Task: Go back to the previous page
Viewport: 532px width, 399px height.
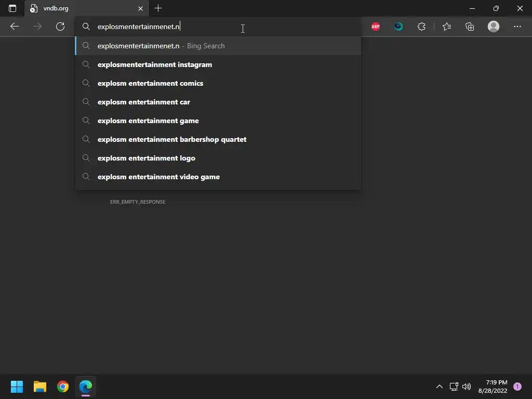Action: pyautogui.click(x=14, y=26)
